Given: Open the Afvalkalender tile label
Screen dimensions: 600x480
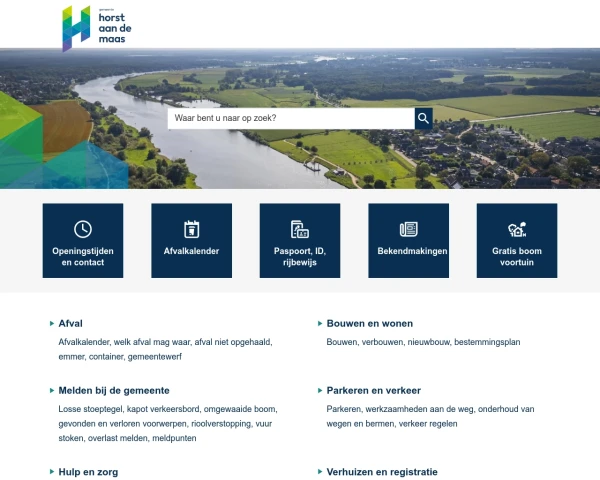Looking at the screenshot, I should [x=191, y=251].
